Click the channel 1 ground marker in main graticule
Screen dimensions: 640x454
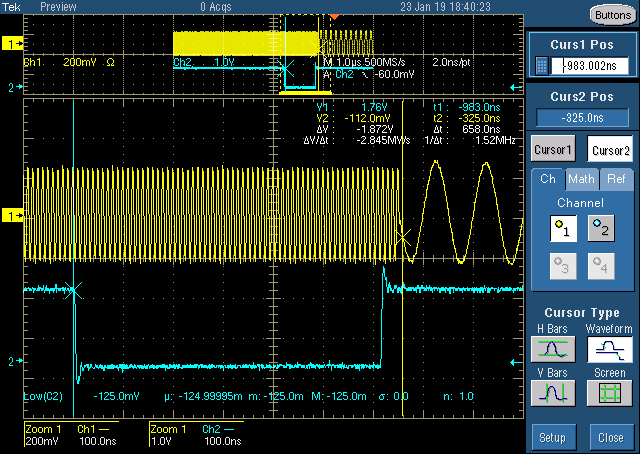pos(14,215)
